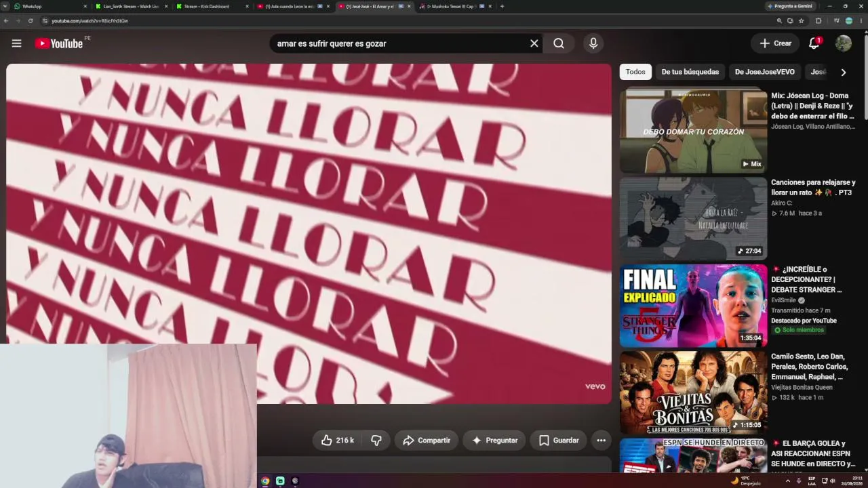The image size is (868, 488).
Task: Visit the Viejitas Bonitas Queen channel
Action: pyautogui.click(x=802, y=388)
